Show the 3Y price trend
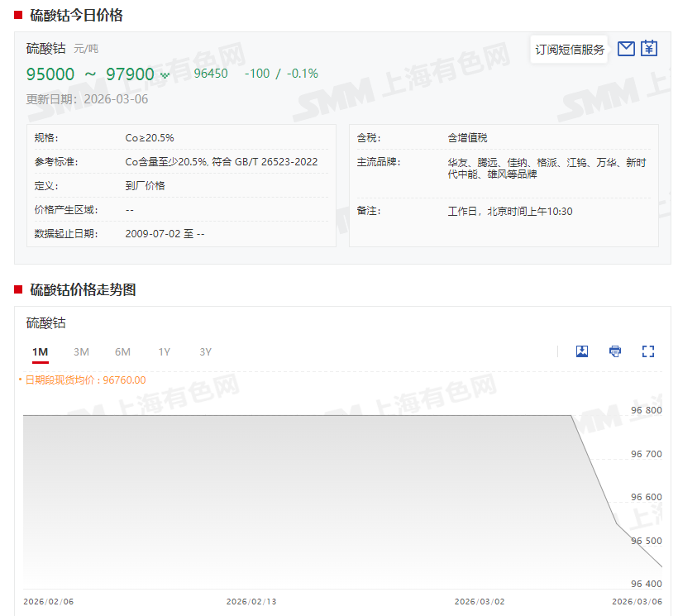The height and width of the screenshot is (616, 678). tap(206, 352)
